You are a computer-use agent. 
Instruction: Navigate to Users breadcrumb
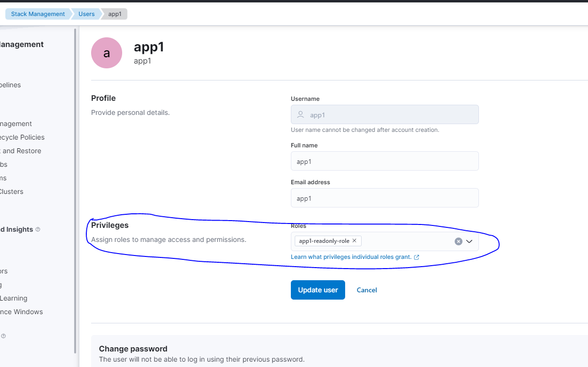87,14
